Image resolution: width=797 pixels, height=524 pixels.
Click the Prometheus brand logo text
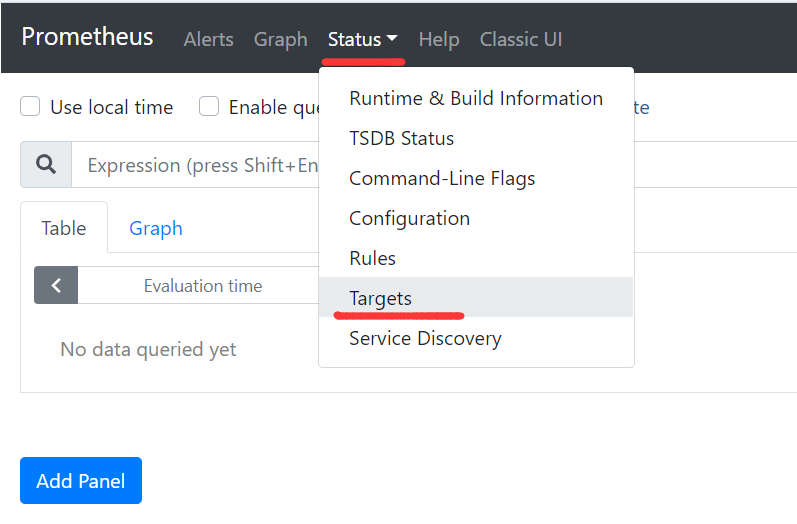(87, 37)
